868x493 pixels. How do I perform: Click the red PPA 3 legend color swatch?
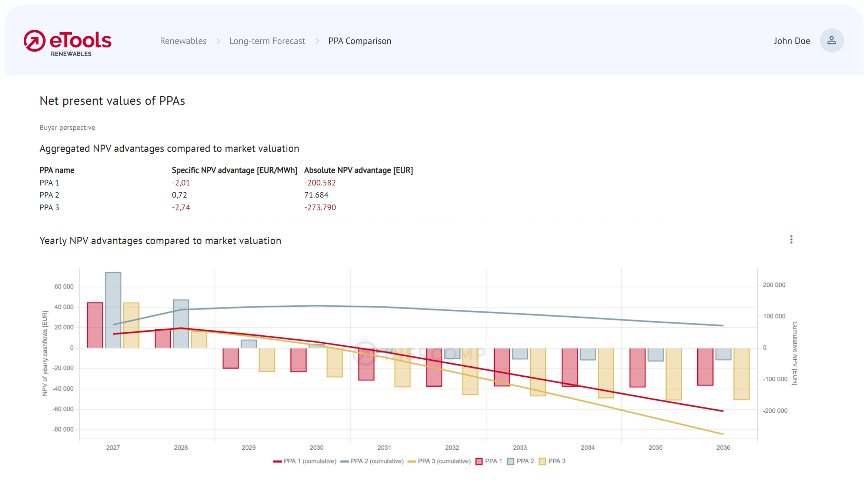pos(542,461)
